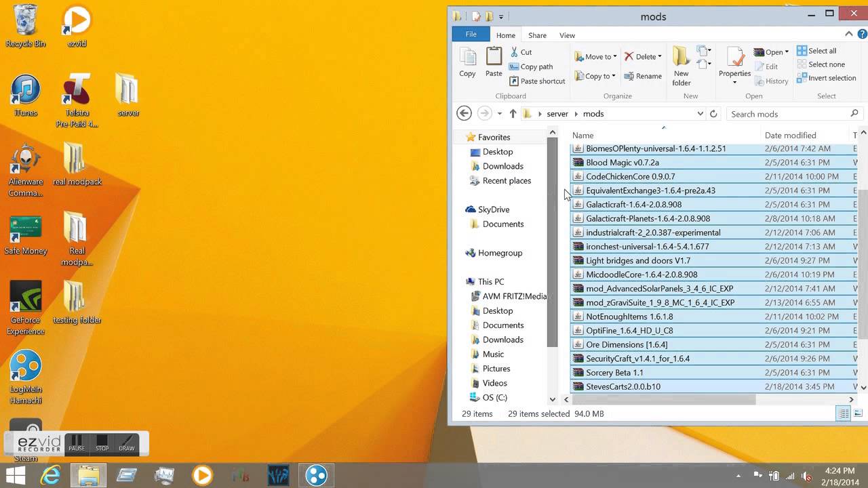Click History in the Open group
This screenshot has height=488, width=868.
click(770, 81)
